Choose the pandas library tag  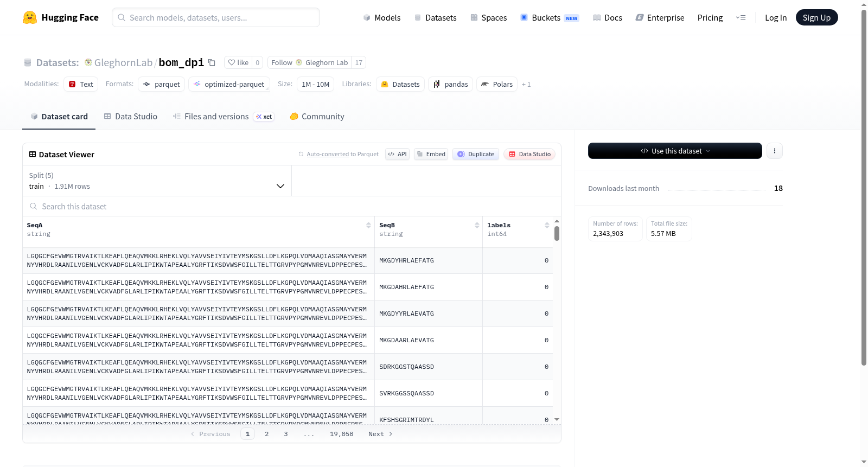451,84
